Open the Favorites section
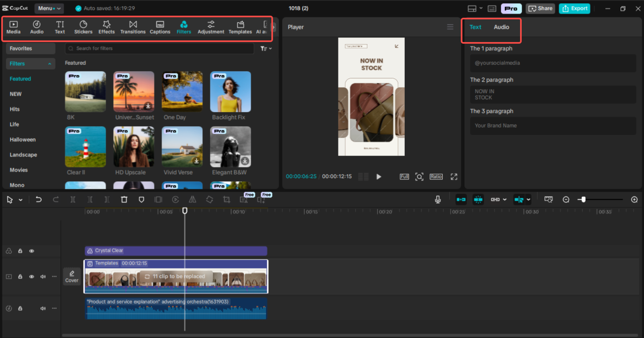Image resolution: width=644 pixels, height=338 pixels. (x=30, y=49)
